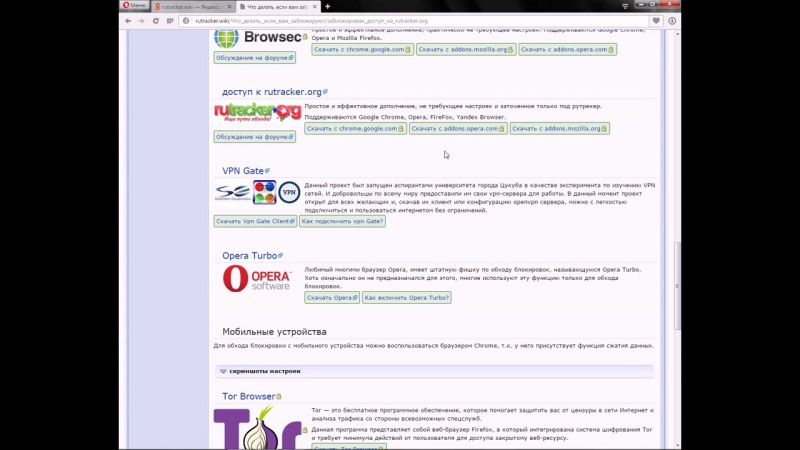Click the rutracker.wiki address bar
The width and height of the screenshot is (800, 450).
413,21
